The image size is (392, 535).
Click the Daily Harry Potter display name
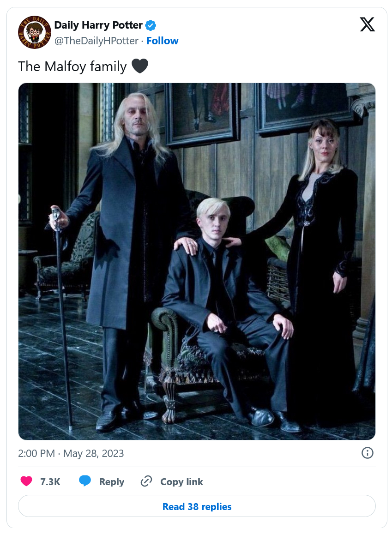(x=98, y=25)
